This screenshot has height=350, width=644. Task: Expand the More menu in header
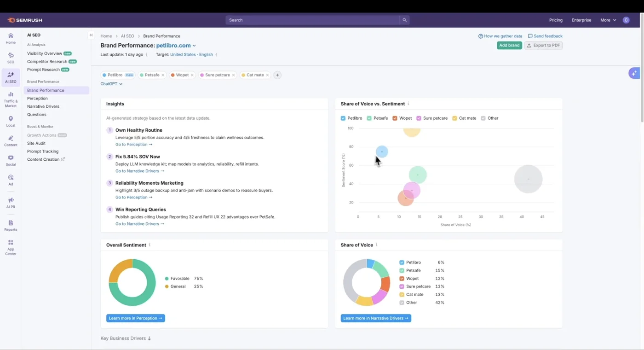[x=608, y=20]
